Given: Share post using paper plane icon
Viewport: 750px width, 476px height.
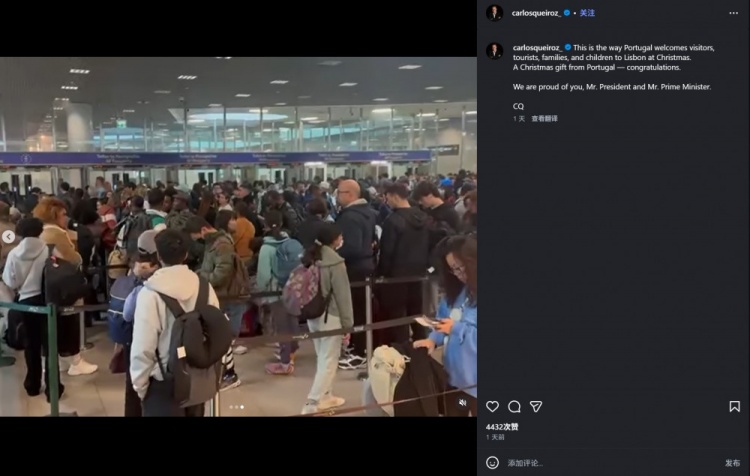Looking at the screenshot, I should (x=536, y=407).
